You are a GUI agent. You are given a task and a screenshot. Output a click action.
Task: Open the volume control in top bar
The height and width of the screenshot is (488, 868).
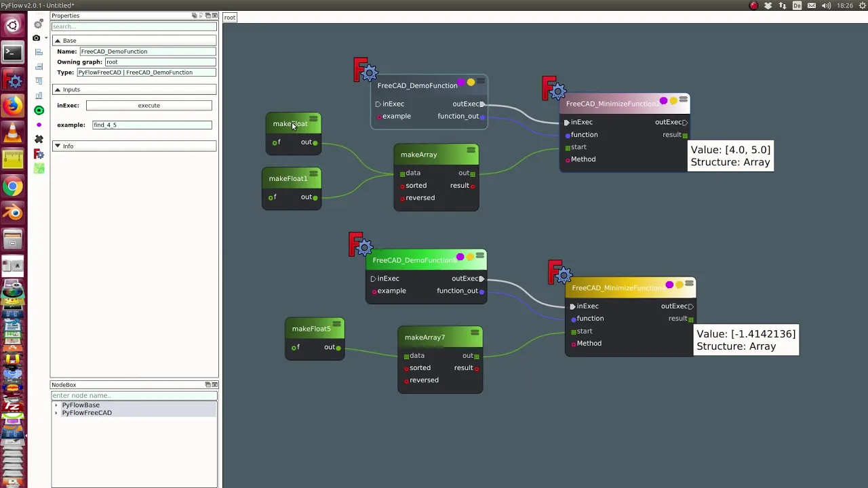coord(826,5)
